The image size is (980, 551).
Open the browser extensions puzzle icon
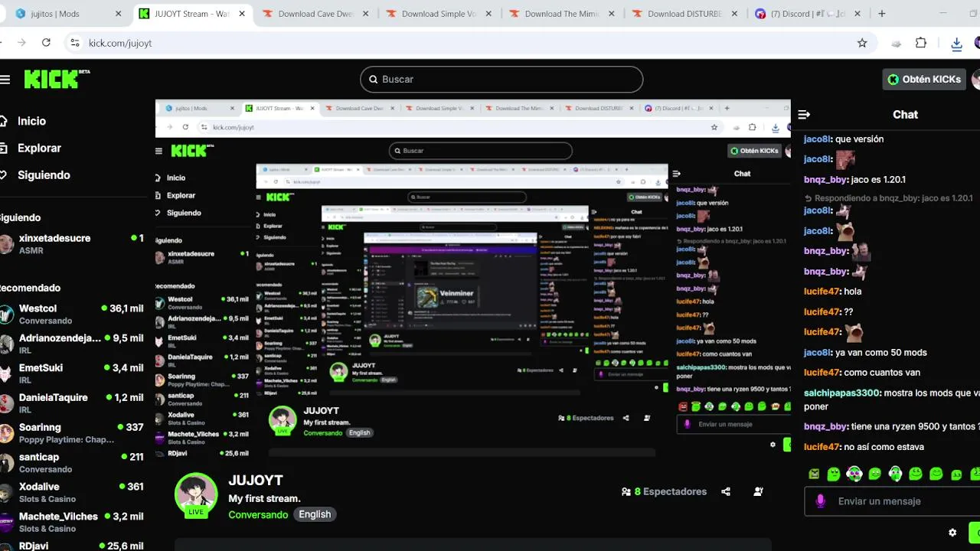[x=921, y=43]
